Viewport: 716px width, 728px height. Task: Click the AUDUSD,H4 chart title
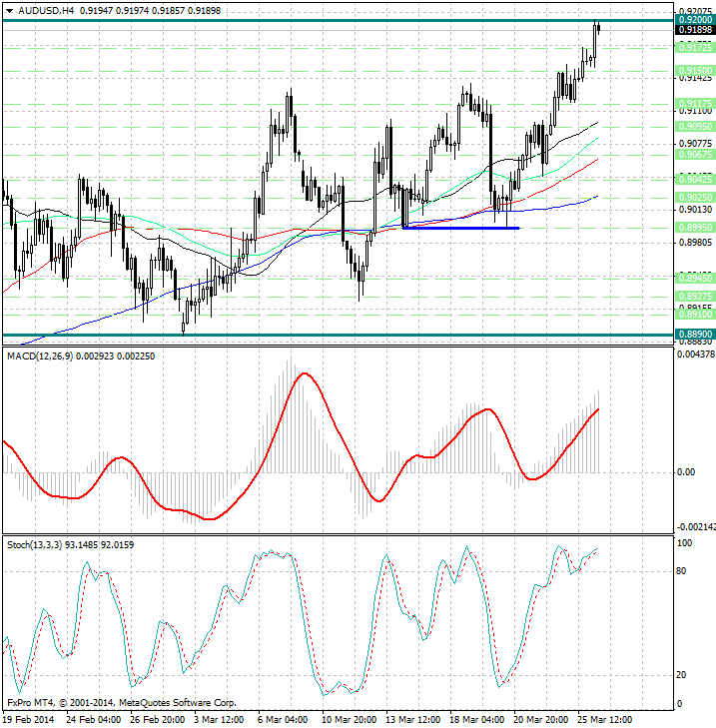(x=46, y=11)
